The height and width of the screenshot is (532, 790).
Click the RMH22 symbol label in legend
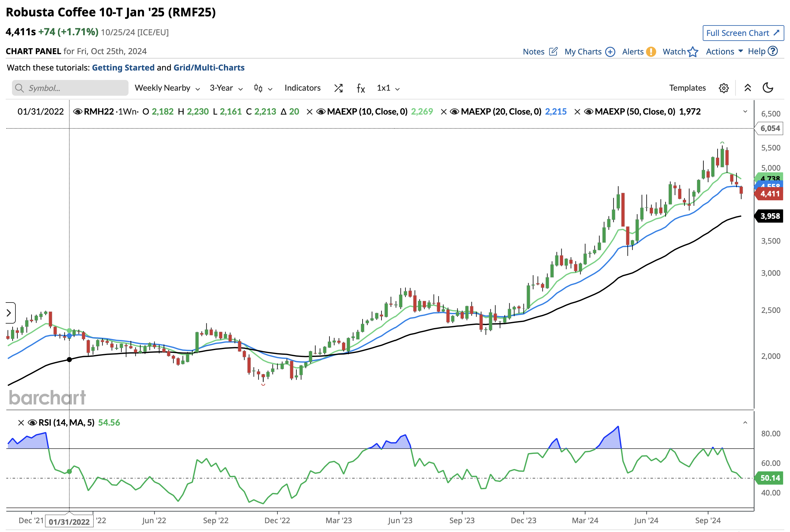(99, 112)
